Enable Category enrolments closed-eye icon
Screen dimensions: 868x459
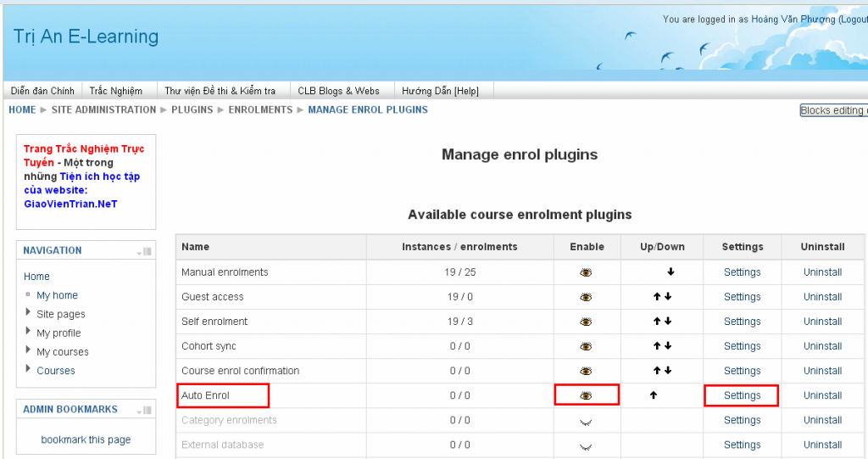pyautogui.click(x=586, y=421)
